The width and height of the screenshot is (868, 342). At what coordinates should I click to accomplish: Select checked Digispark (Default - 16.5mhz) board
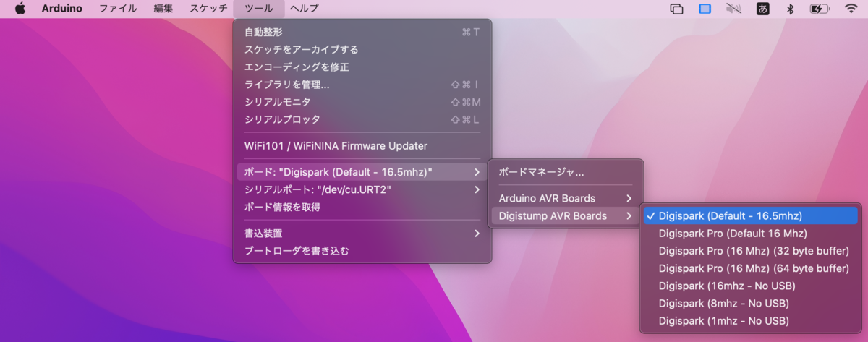pos(750,215)
